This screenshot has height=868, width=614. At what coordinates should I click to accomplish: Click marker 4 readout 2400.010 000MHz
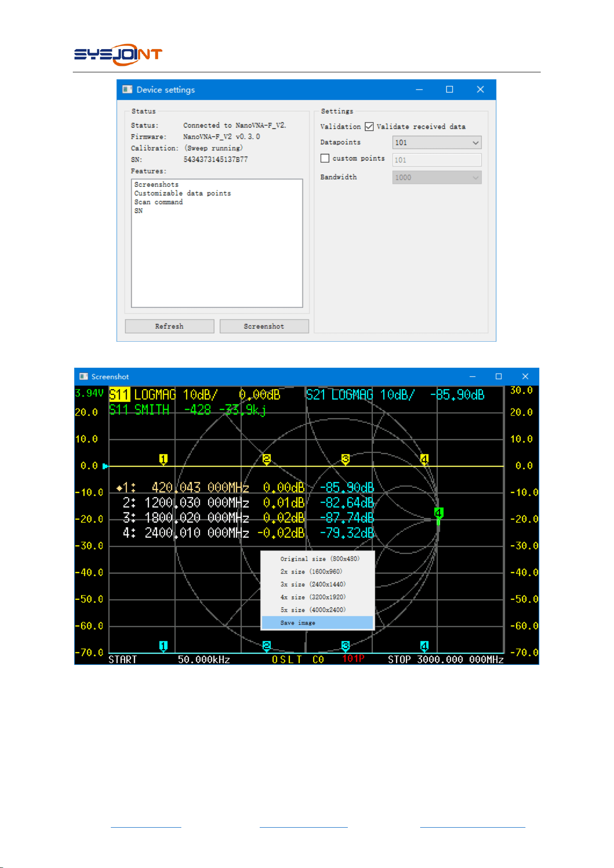pyautogui.click(x=197, y=533)
